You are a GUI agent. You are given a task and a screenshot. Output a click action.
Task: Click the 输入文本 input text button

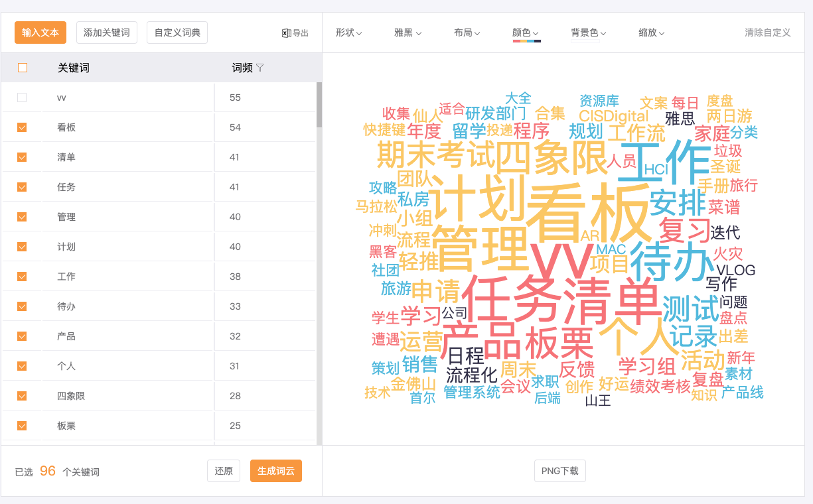[x=40, y=32]
